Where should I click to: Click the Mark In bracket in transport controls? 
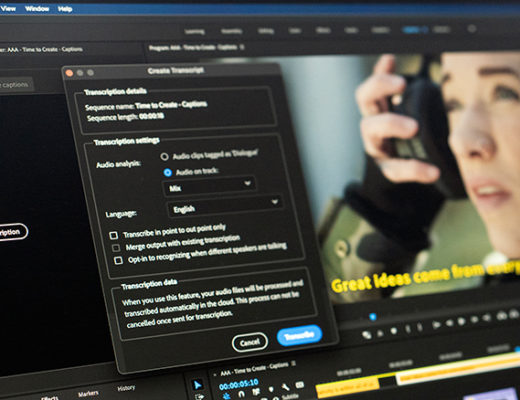coord(407,329)
